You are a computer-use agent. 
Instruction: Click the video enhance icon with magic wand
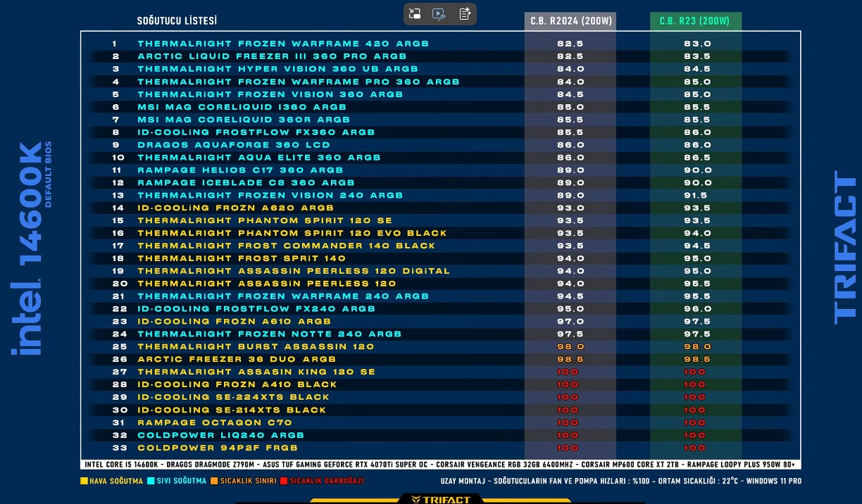(x=439, y=13)
